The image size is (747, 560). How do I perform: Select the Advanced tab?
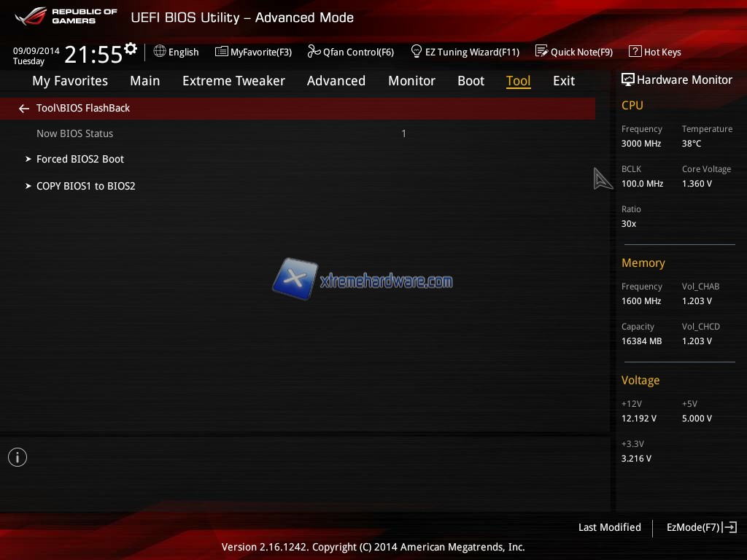point(336,81)
